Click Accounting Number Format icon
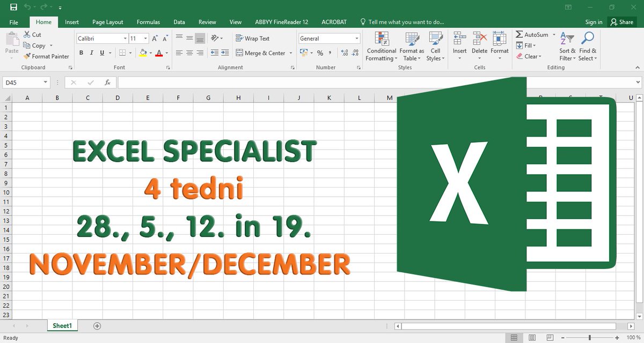Screen dimensions: 644x343 [304, 53]
